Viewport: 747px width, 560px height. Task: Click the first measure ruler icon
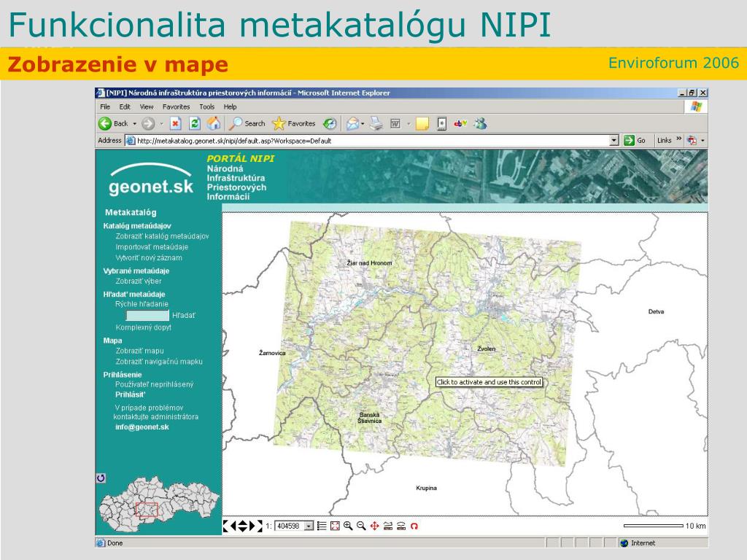(388, 526)
